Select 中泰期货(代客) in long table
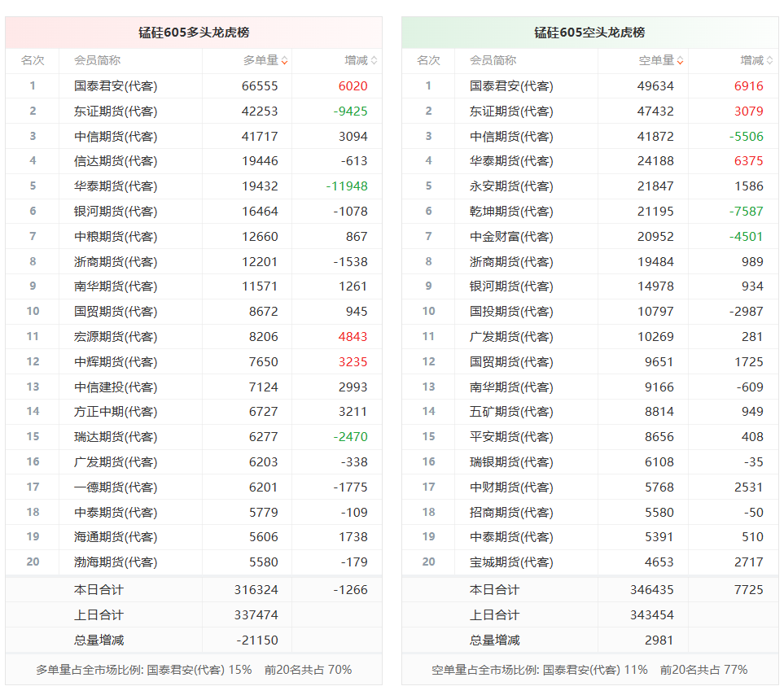 click(116, 513)
